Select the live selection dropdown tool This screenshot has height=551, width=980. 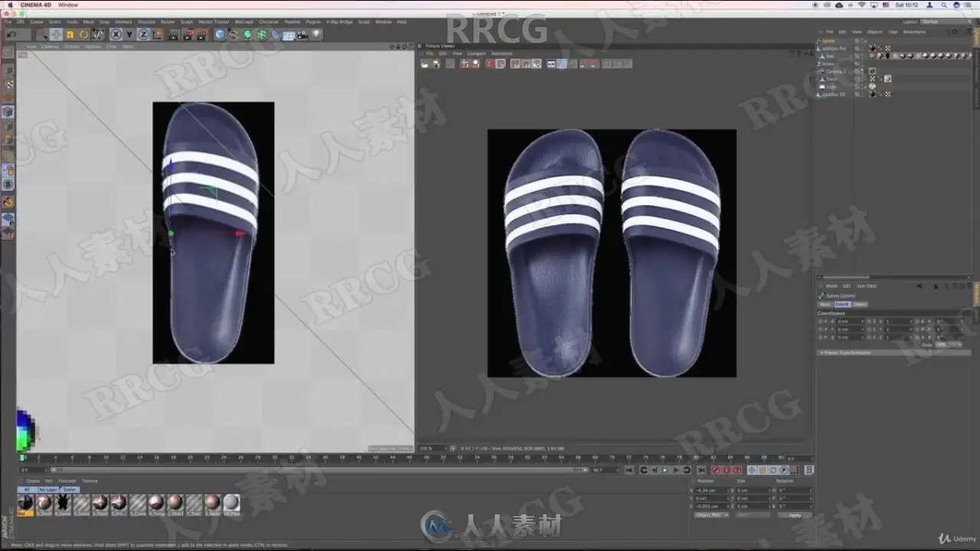[x=41, y=35]
